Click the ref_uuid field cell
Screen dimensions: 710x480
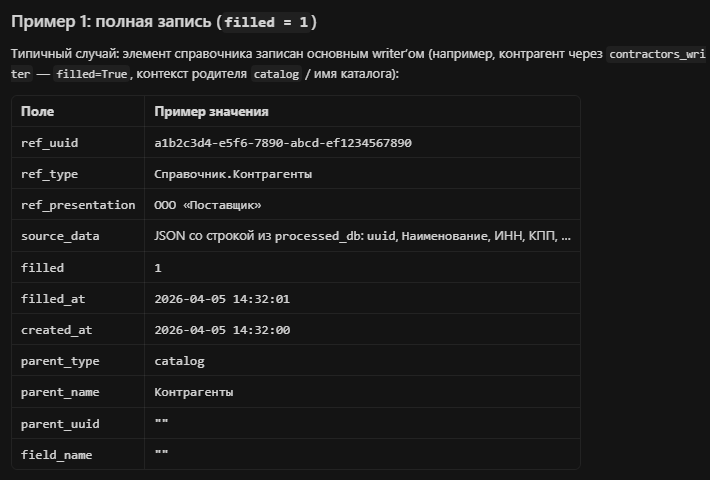(x=49, y=143)
